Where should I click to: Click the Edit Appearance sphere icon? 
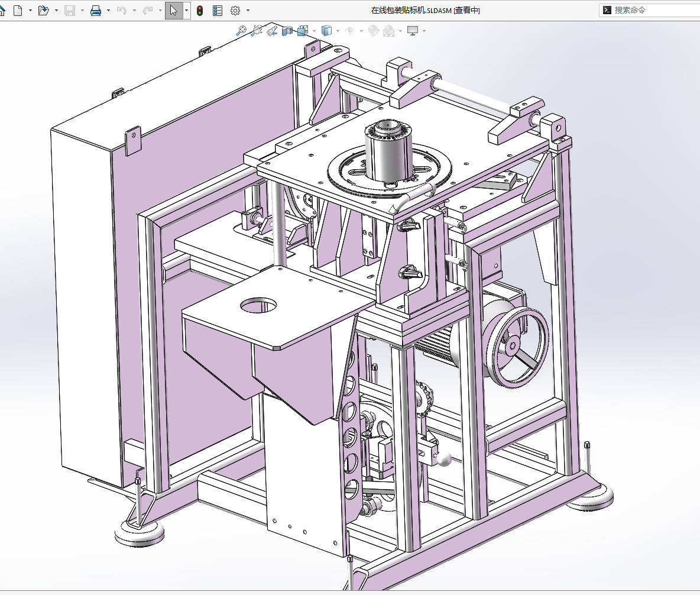pyautogui.click(x=374, y=31)
